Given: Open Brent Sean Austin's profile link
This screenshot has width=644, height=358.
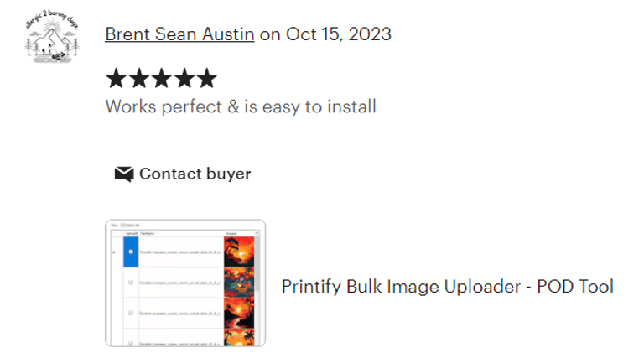Looking at the screenshot, I should pos(179,34).
